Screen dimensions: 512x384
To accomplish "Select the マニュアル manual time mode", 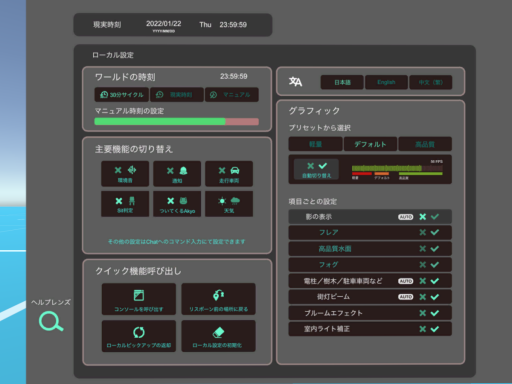I will coord(232,95).
